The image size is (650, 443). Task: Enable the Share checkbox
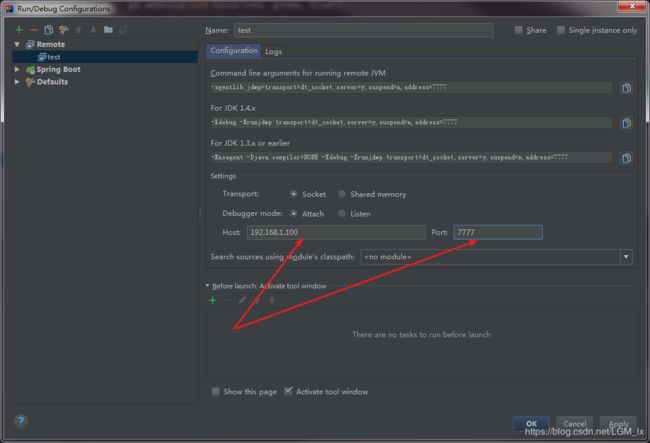pos(518,30)
